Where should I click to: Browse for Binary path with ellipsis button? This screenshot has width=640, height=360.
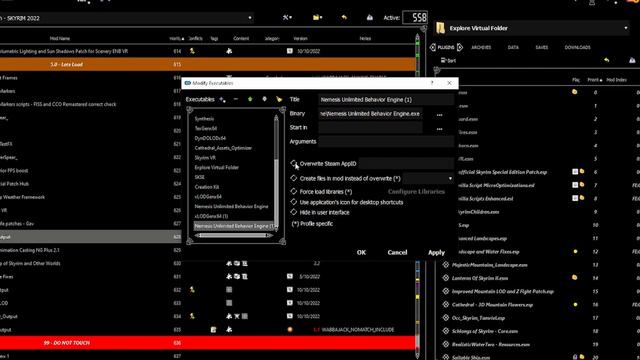(x=439, y=115)
